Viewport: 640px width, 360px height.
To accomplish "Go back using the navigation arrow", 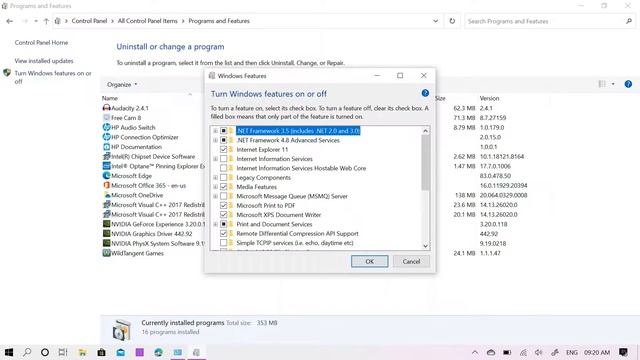I will (x=10, y=21).
